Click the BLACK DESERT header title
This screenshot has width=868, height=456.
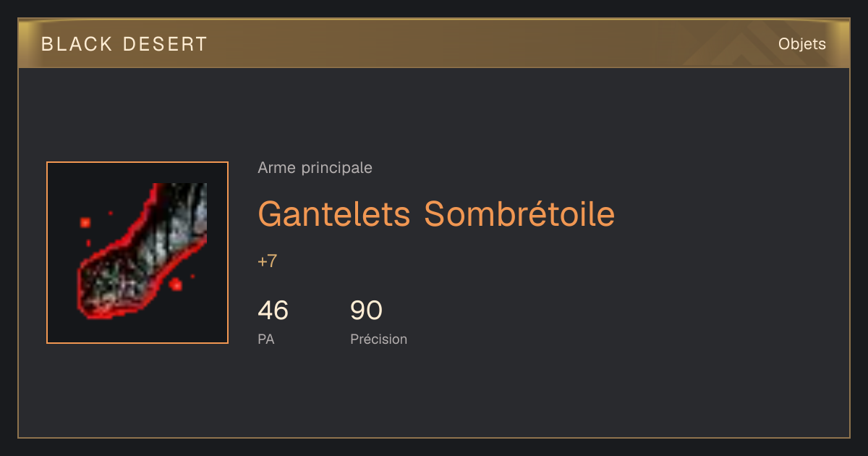pyautogui.click(x=124, y=44)
